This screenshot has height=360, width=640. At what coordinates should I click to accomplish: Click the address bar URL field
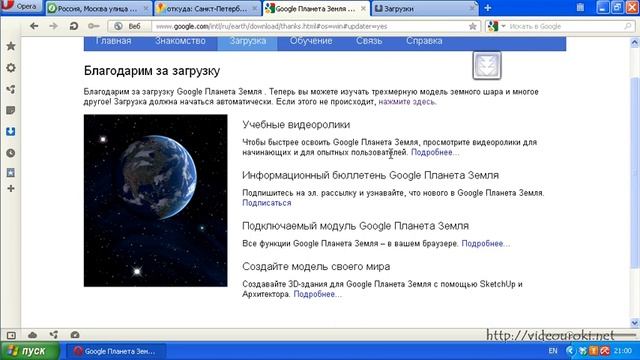click(x=310, y=26)
